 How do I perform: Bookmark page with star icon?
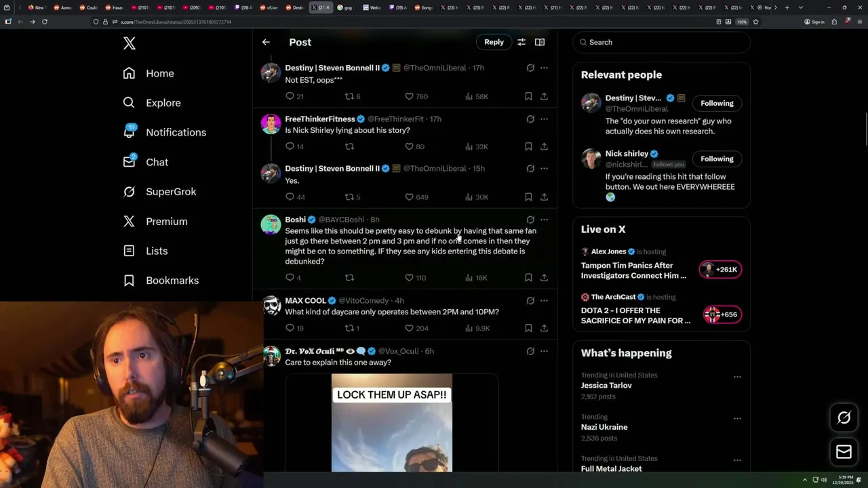(x=755, y=22)
